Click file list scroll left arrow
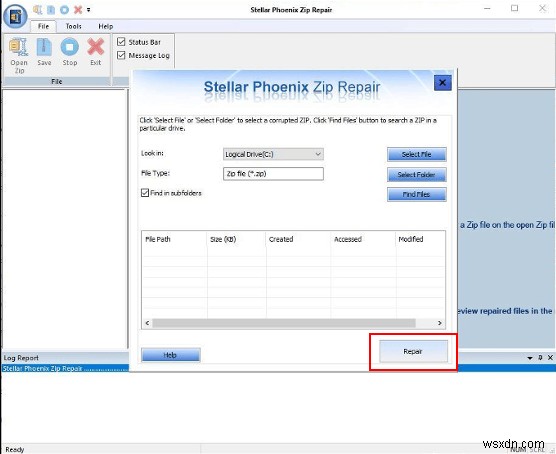This screenshot has width=556, height=454. tap(148, 323)
